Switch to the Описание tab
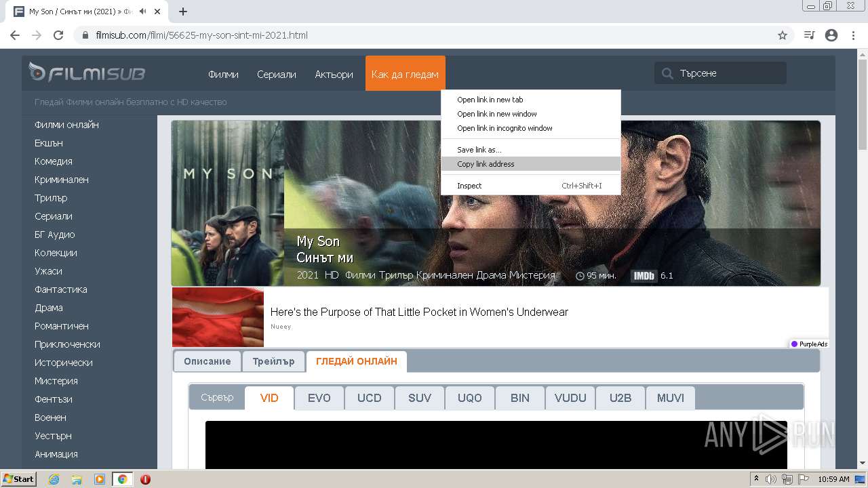Viewport: 868px width, 488px height. pos(207,361)
